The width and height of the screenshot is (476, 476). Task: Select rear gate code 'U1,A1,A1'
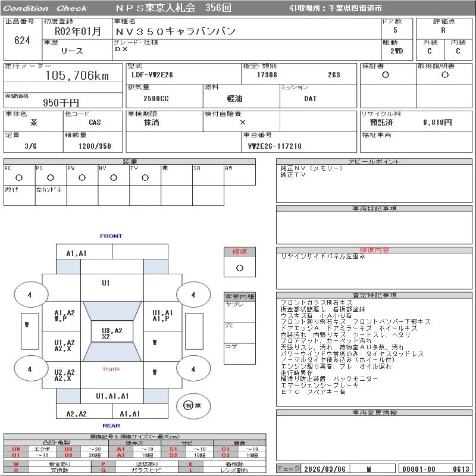click(112, 396)
